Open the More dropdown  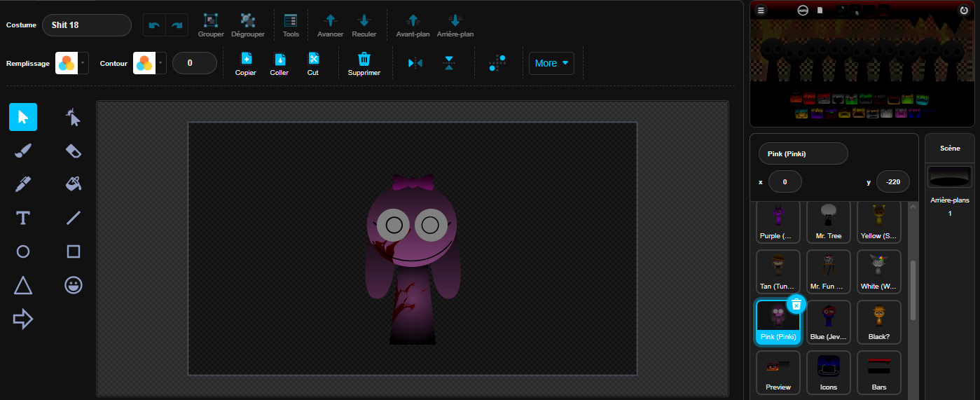point(551,63)
